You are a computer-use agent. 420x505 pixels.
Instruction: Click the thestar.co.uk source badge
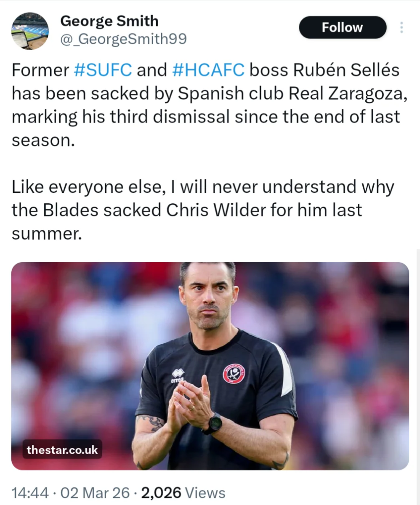tap(62, 450)
